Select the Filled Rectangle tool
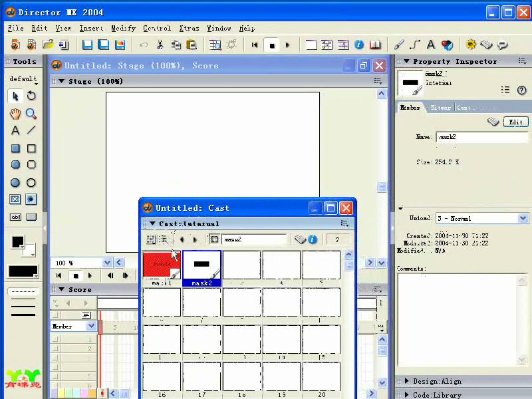The width and height of the screenshot is (532, 399). pos(15,148)
